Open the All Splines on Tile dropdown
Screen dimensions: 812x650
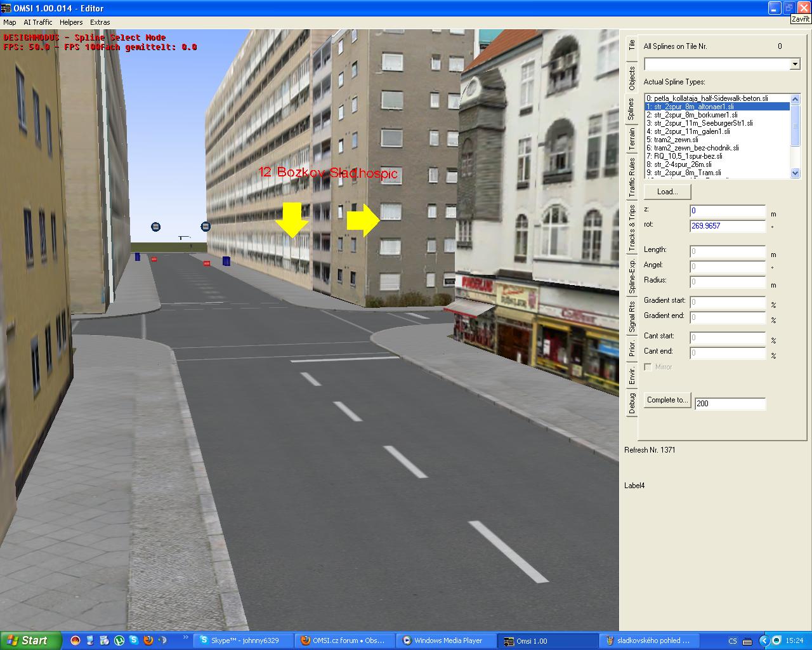click(x=795, y=64)
